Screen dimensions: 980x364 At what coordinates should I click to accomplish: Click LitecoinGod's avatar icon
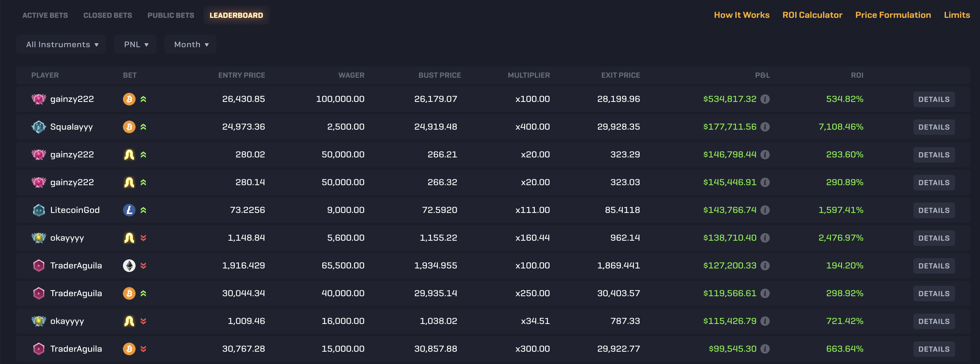38,210
